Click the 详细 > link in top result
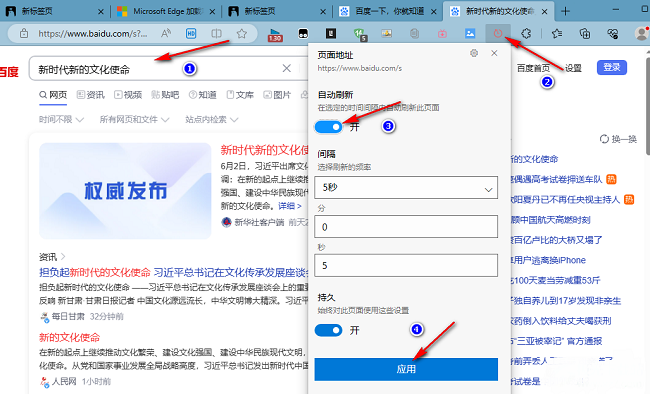The width and height of the screenshot is (650, 394). 289,206
